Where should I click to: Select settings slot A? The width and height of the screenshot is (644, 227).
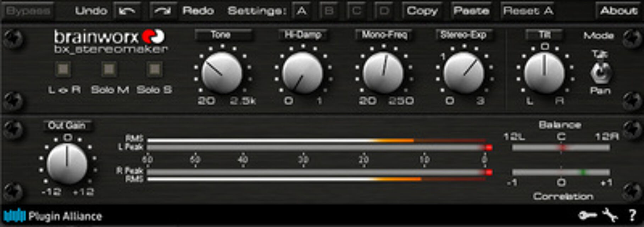point(301,11)
